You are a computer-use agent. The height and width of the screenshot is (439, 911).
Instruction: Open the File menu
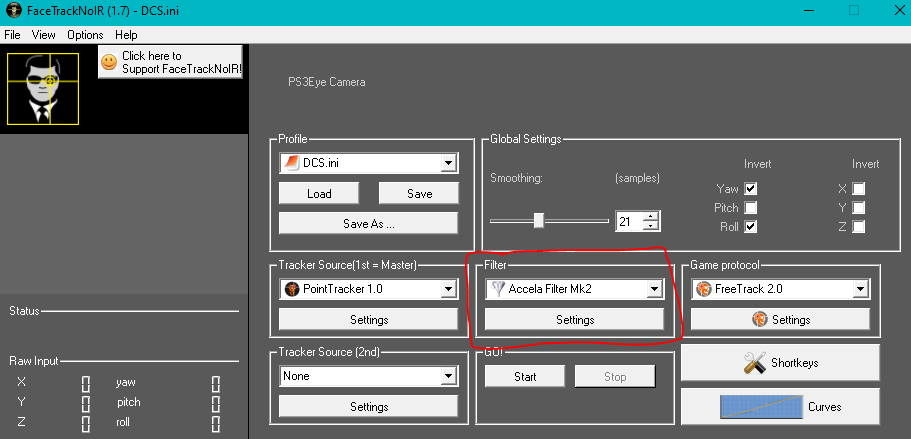[x=12, y=35]
